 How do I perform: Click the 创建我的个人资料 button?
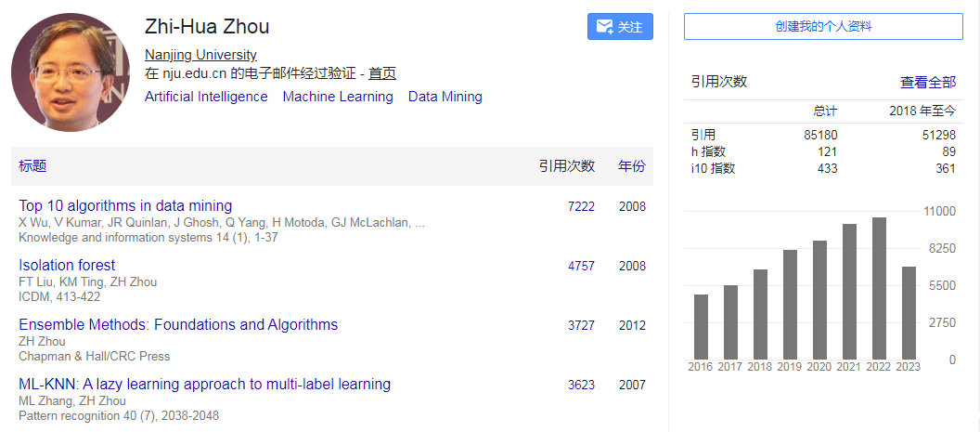823,26
